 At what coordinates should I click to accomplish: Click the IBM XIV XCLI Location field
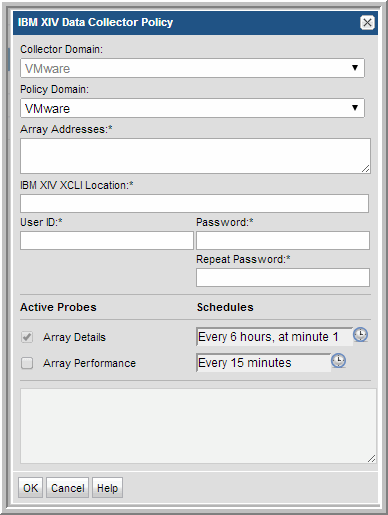[194, 203]
